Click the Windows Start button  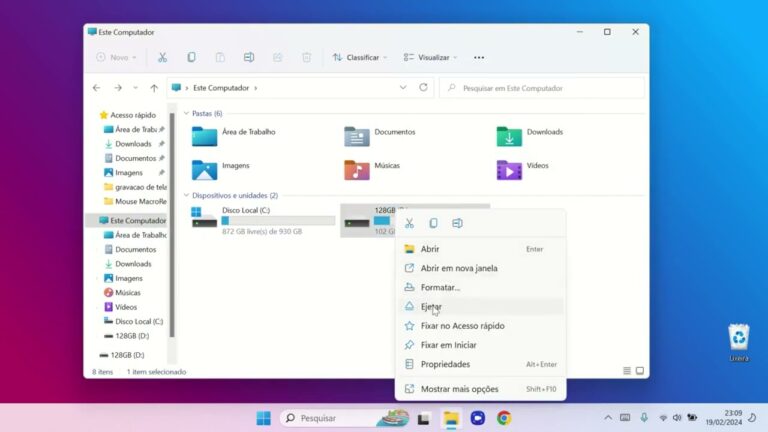(x=264, y=418)
